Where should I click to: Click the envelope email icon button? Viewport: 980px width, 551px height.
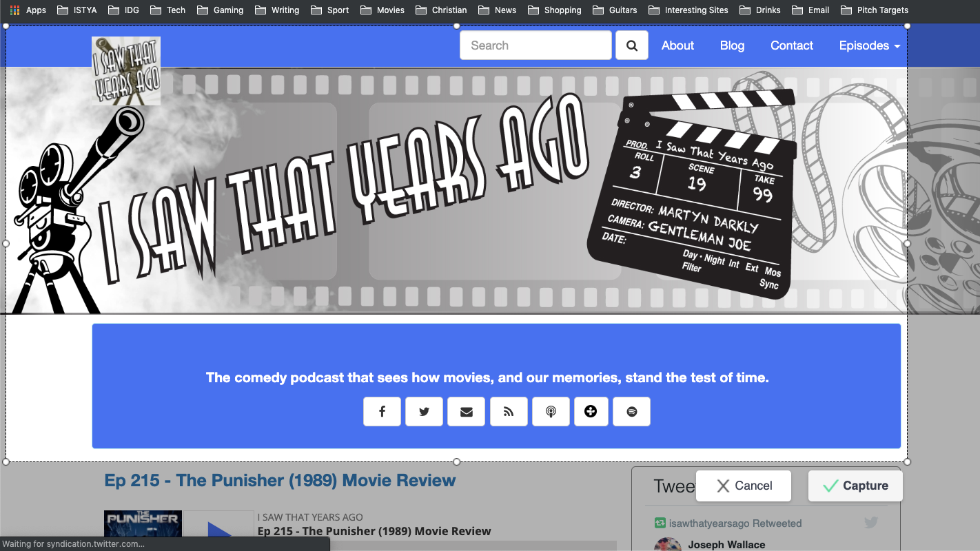point(467,412)
